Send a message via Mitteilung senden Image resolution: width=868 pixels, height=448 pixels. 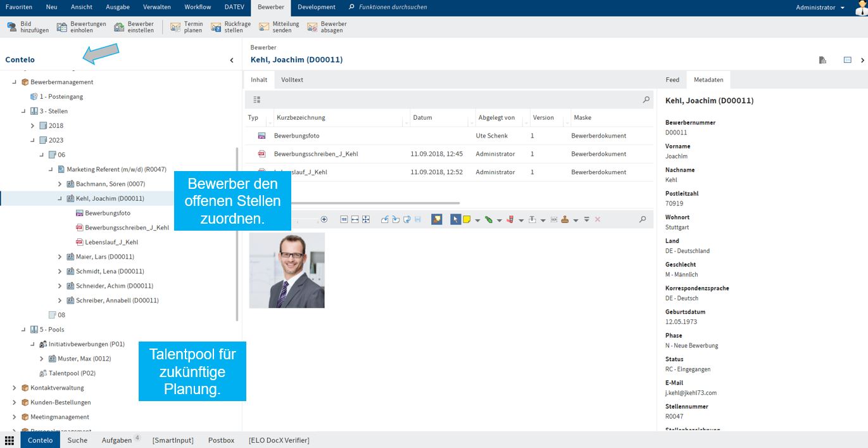pyautogui.click(x=279, y=27)
